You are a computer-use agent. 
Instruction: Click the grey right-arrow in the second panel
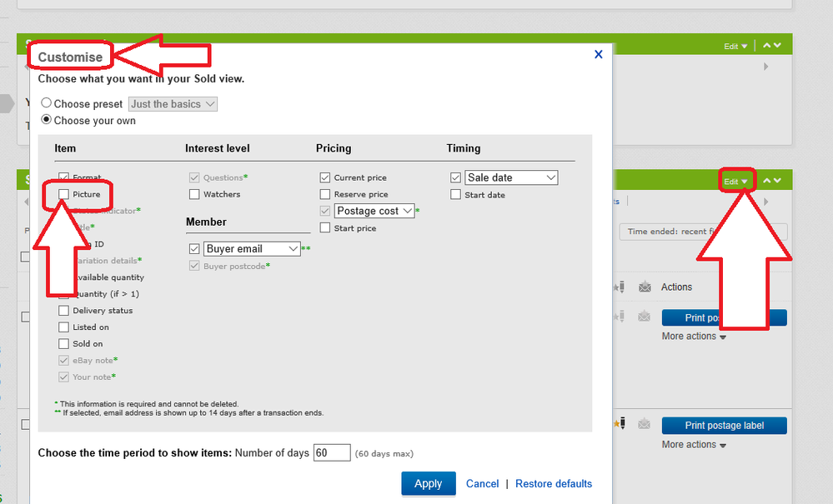pos(766,202)
